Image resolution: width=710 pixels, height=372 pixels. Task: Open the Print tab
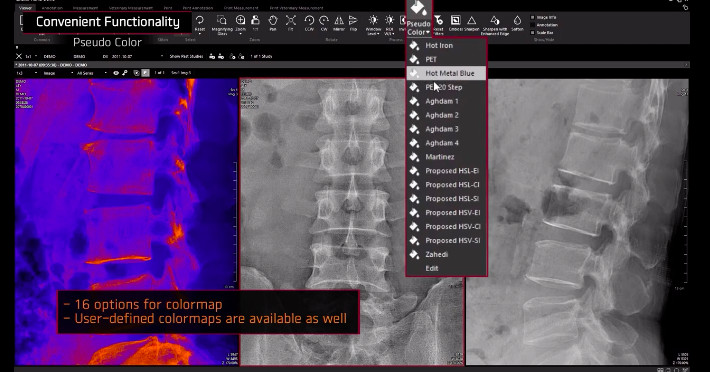click(x=168, y=8)
